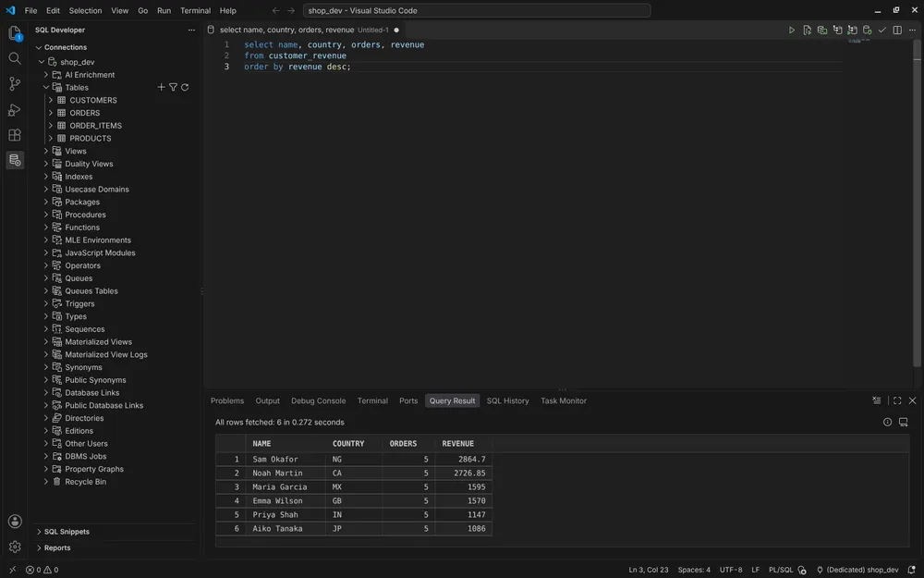Refresh the Tables node

[x=185, y=87]
